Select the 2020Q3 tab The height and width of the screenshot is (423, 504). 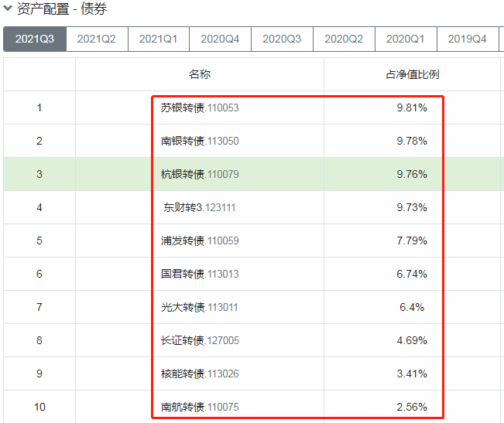[282, 39]
